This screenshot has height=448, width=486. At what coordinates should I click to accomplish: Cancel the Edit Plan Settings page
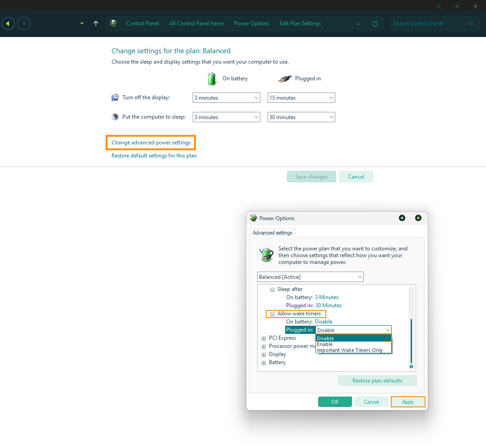click(356, 176)
